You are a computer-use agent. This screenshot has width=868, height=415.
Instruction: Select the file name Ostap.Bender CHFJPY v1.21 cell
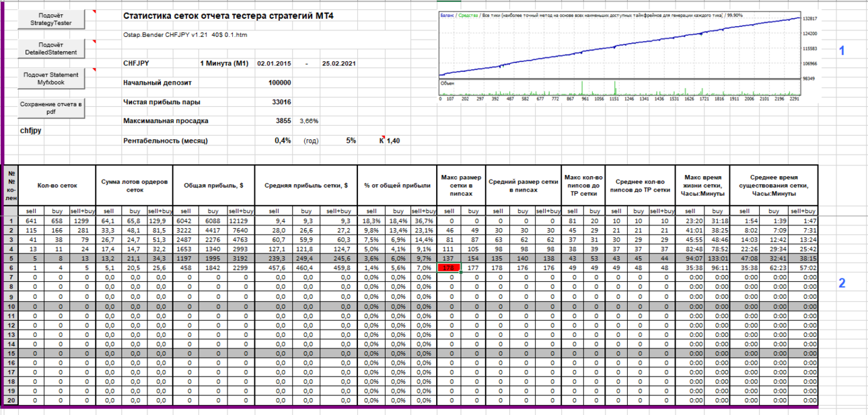(x=184, y=34)
